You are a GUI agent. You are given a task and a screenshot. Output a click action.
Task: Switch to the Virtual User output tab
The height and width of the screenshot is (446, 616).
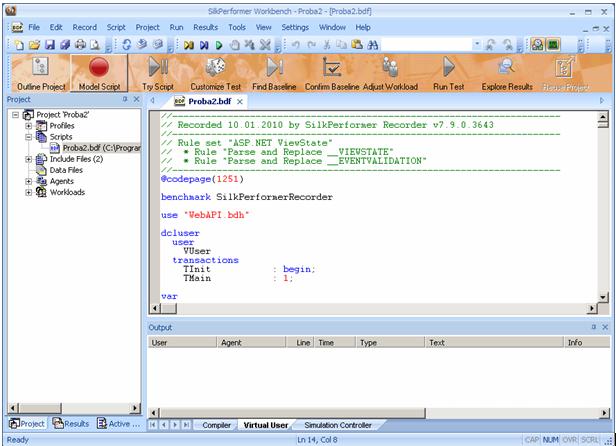pos(266,425)
